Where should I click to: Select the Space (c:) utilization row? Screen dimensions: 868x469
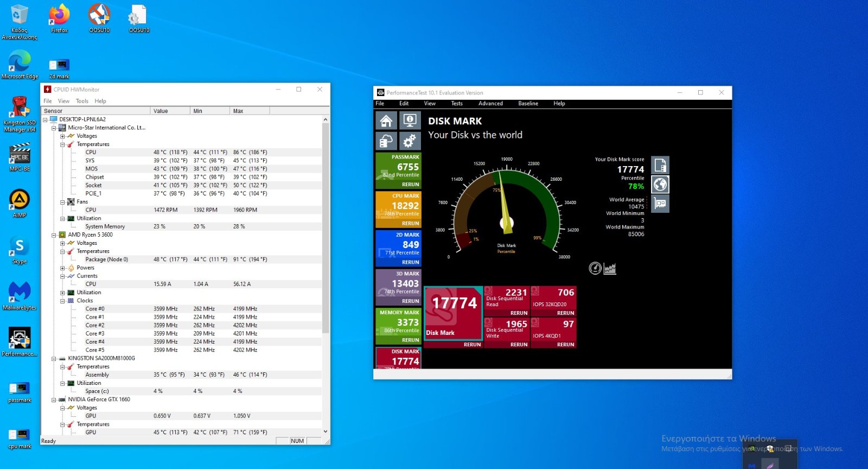click(182, 391)
